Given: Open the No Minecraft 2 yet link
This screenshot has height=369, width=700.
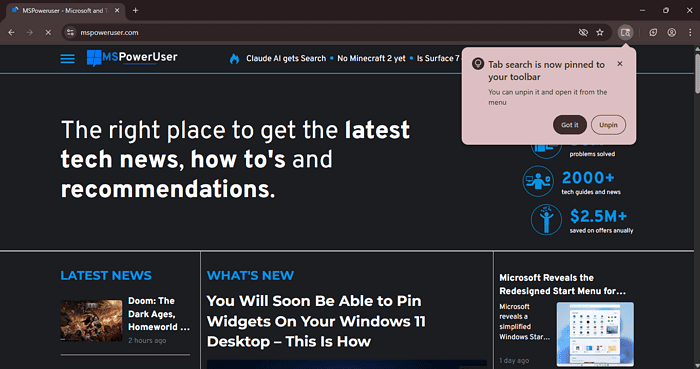Looking at the screenshot, I should [x=371, y=58].
